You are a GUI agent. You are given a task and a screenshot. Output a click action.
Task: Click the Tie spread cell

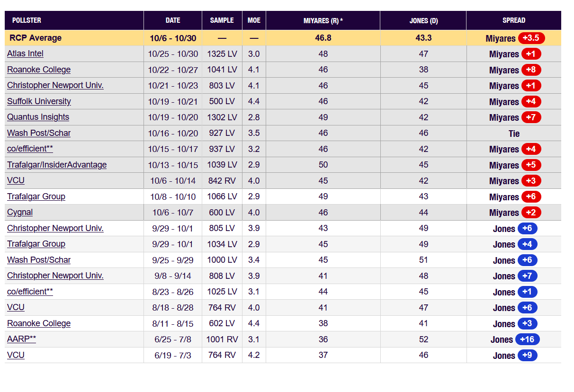(514, 134)
